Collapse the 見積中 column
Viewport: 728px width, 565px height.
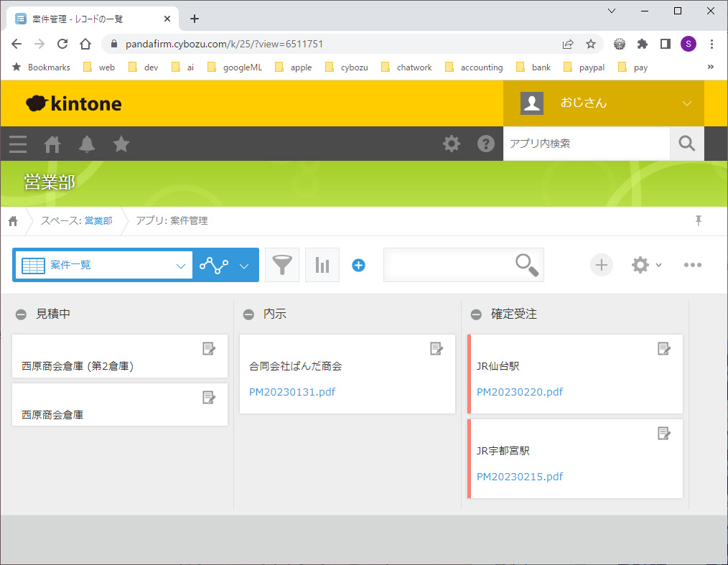pos(21,314)
